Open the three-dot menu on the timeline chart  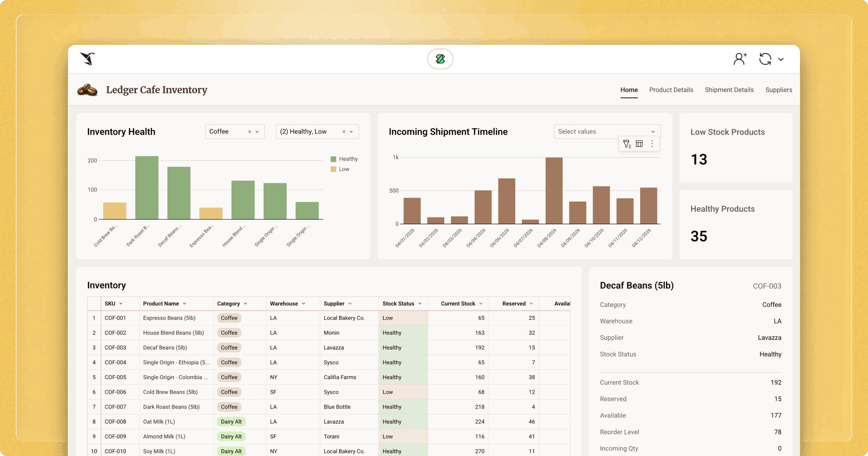pyautogui.click(x=652, y=144)
